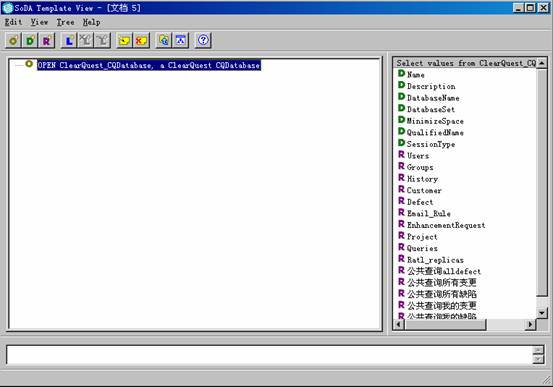
Task: Click into the bottom text input box
Action: (270, 355)
